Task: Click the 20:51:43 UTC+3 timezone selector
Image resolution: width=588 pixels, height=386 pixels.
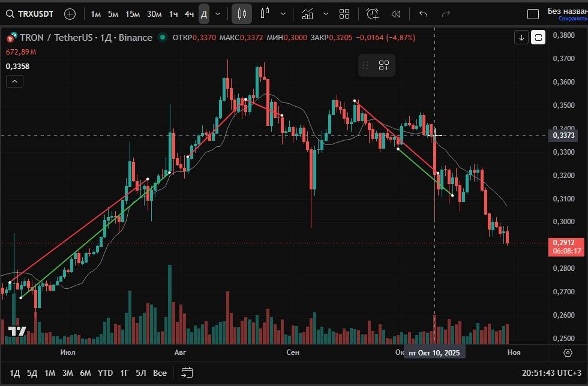Action: click(x=553, y=373)
